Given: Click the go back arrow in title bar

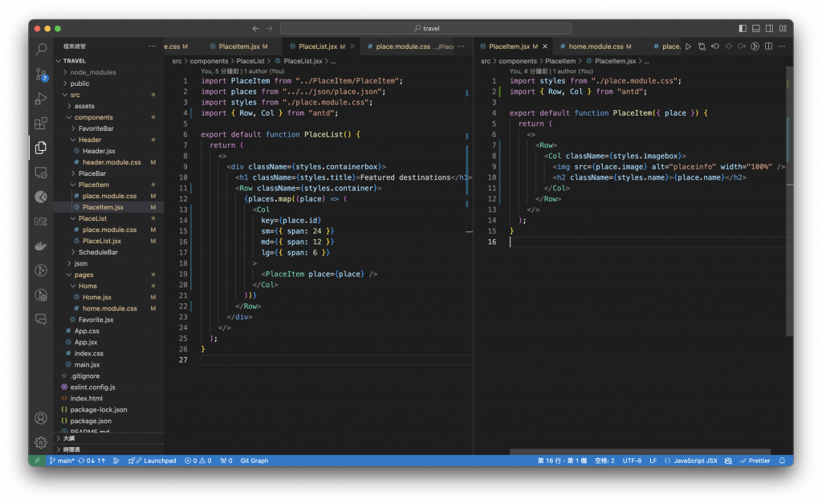Looking at the screenshot, I should pyautogui.click(x=256, y=28).
